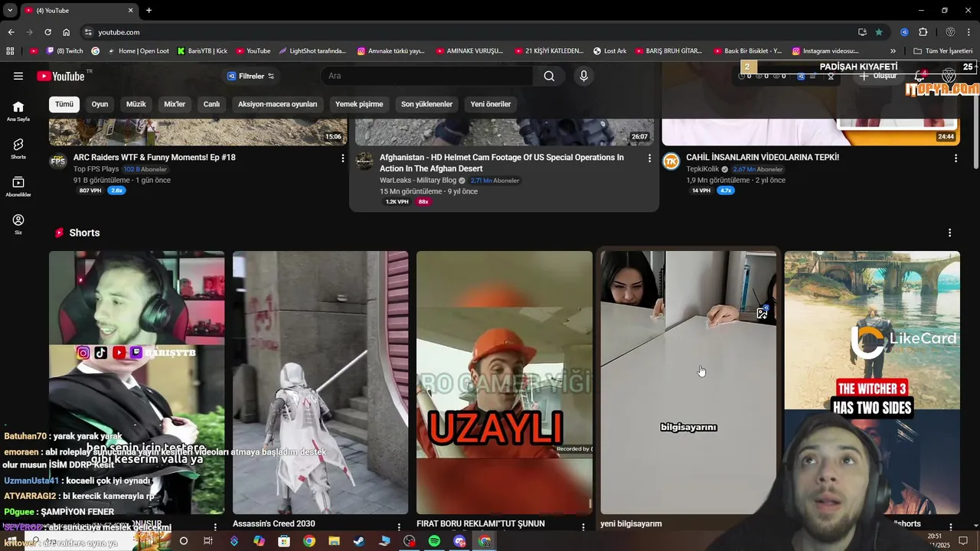Viewport: 980px width, 551px height.
Task: Go back with the browser arrow
Action: pos(11,32)
